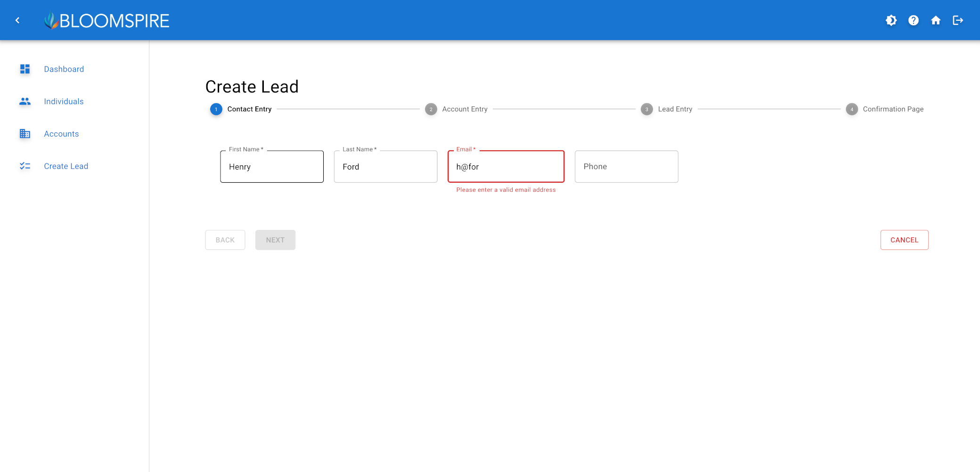This screenshot has width=980, height=472.
Task: Select step 3 circle Lead Entry
Action: pos(647,109)
